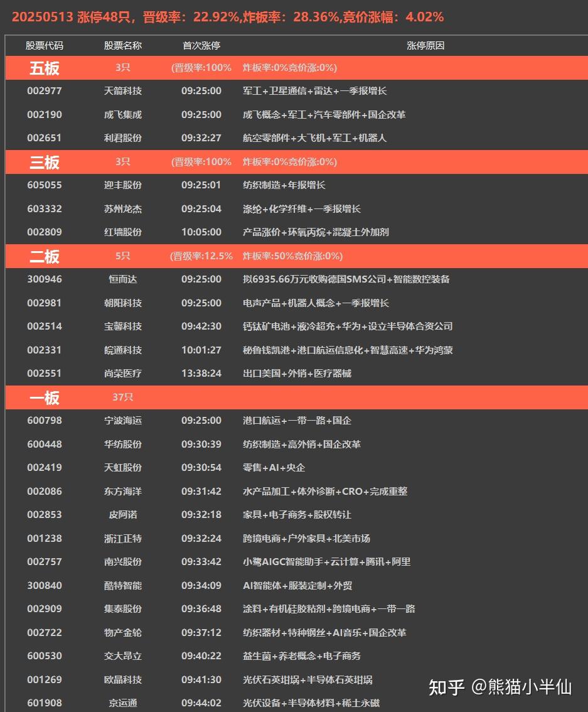Select 苏州龙杰 in the 三板 section
Viewport: 588px width, 712px height.
pos(123,209)
